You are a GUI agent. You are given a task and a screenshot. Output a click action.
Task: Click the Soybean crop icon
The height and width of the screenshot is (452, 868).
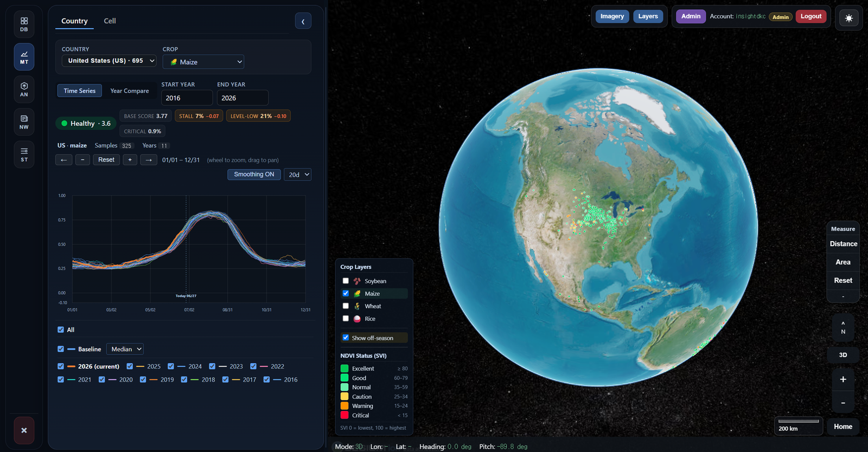(x=357, y=281)
